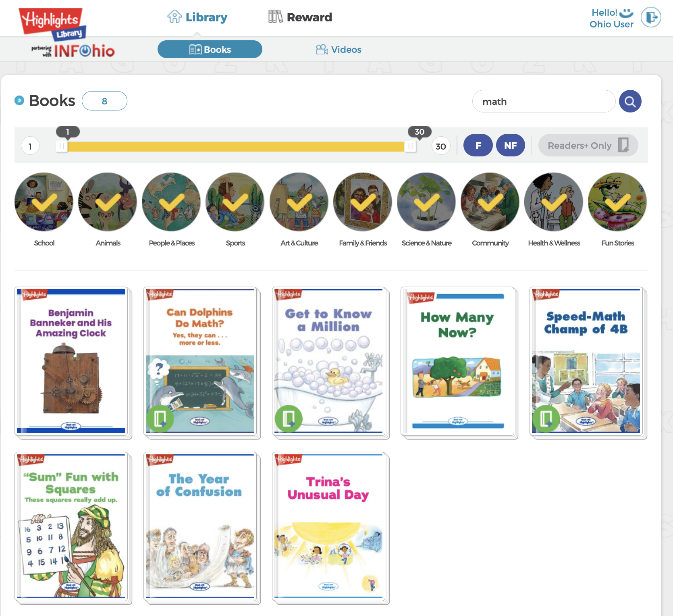Click the maximum level slider handle at 30
The height and width of the screenshot is (616, 673).
point(410,146)
